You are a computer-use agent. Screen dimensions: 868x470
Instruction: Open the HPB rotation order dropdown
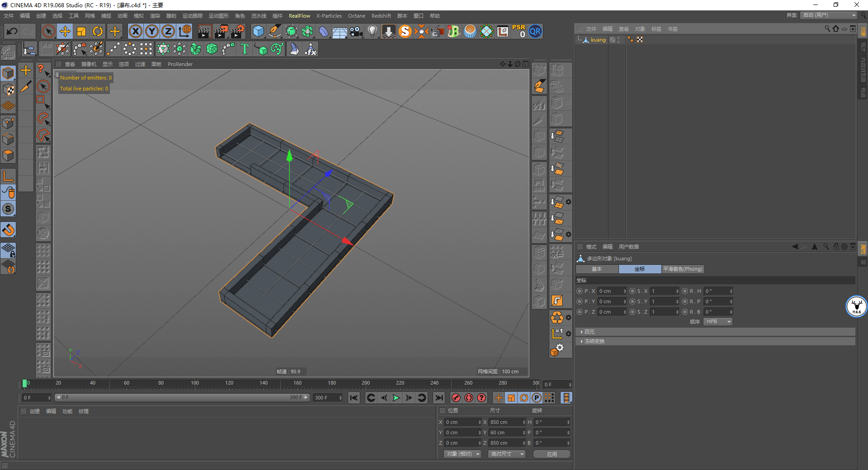pyautogui.click(x=717, y=322)
